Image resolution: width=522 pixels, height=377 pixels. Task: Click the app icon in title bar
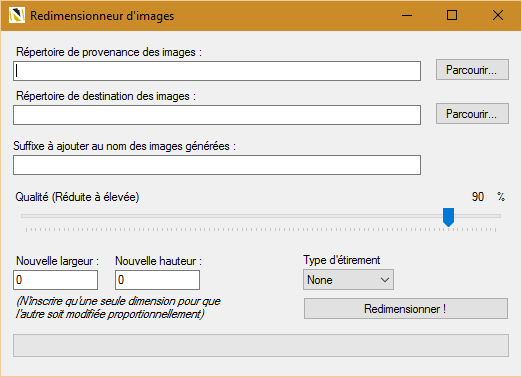pos(16,15)
